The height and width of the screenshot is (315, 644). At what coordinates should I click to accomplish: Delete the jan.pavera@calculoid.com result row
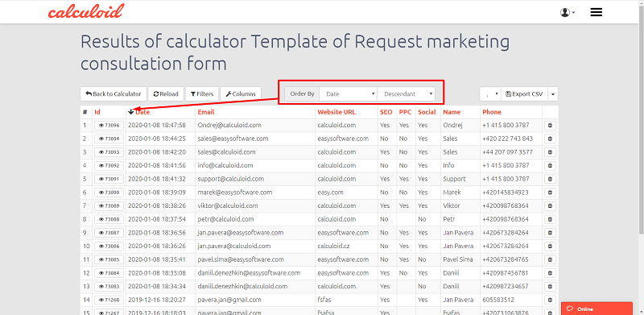550,247
